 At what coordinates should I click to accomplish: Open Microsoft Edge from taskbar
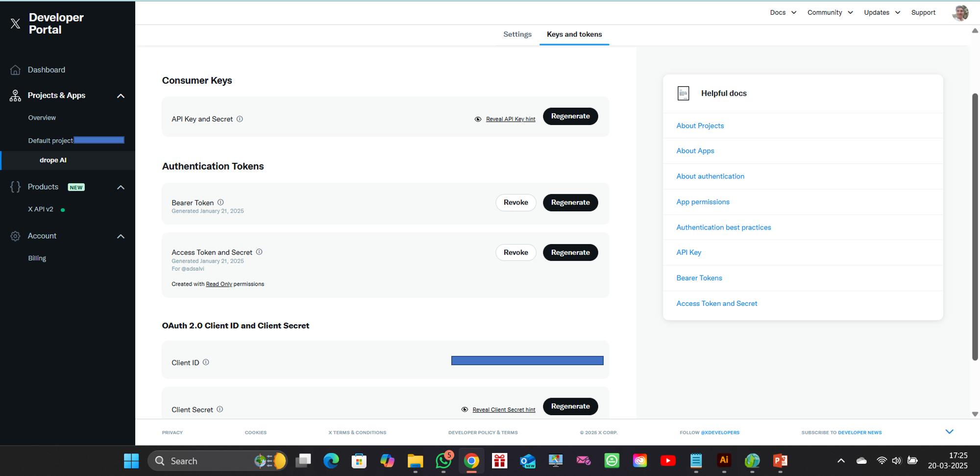pyautogui.click(x=331, y=461)
